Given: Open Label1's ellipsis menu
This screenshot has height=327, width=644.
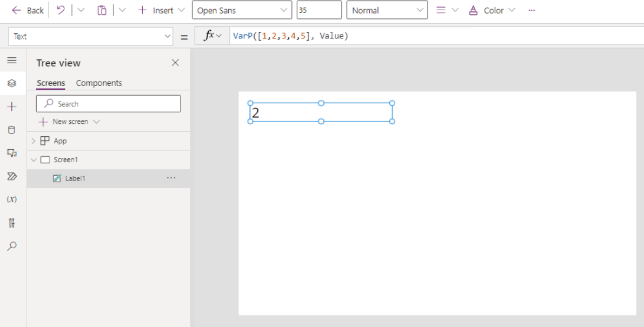Looking at the screenshot, I should click(x=171, y=178).
